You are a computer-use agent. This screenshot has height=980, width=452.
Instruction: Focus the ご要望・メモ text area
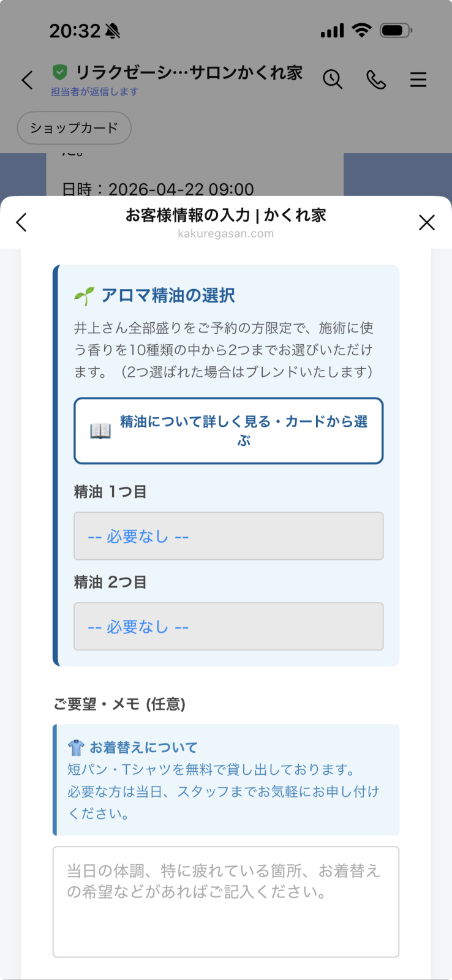point(226,902)
